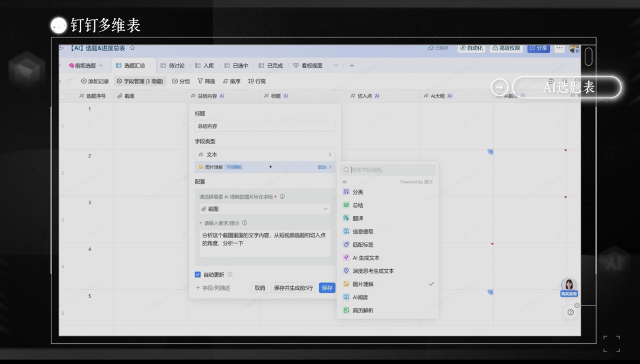
Task: Click the 搜索字段模板 search field
Action: [388, 169]
